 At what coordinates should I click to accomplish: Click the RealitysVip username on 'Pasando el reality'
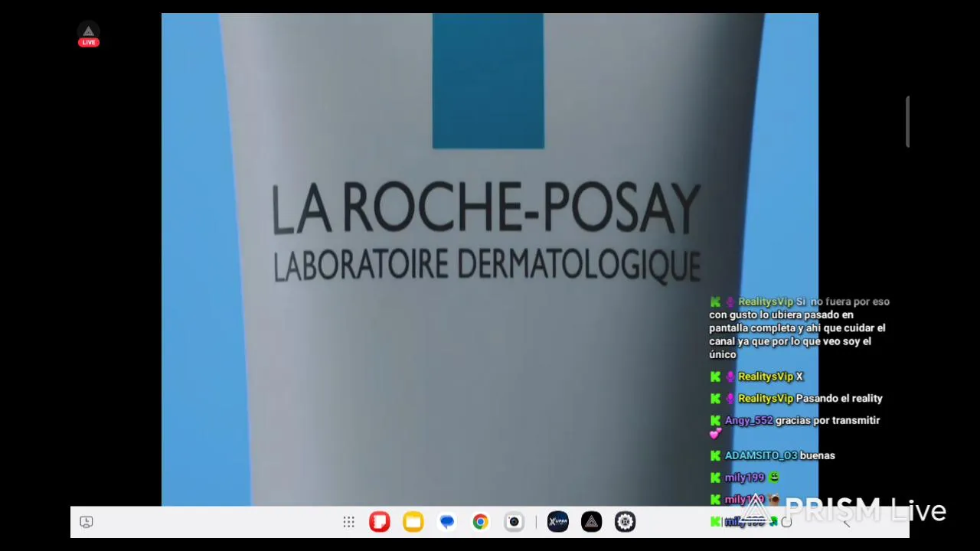tap(766, 399)
